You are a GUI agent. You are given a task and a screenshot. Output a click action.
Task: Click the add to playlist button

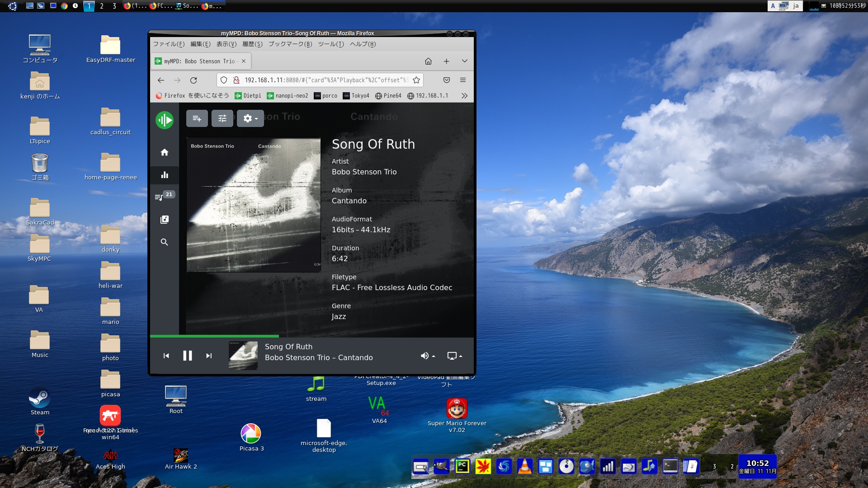point(197,118)
